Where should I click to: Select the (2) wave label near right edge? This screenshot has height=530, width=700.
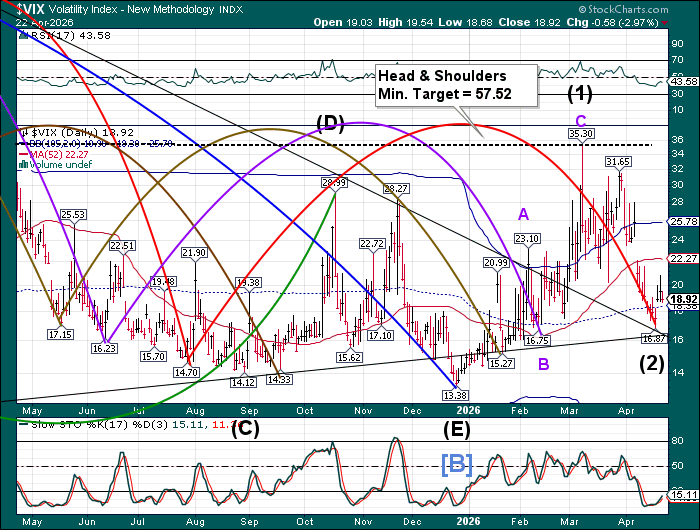pyautogui.click(x=652, y=363)
